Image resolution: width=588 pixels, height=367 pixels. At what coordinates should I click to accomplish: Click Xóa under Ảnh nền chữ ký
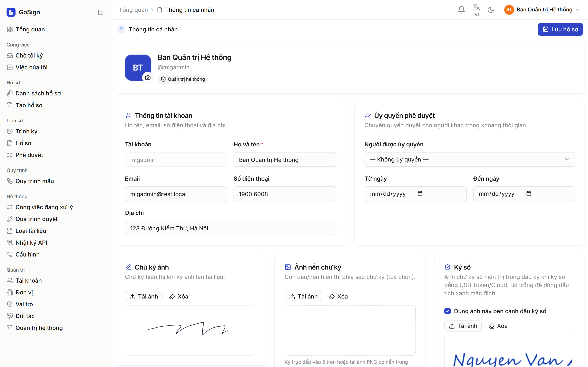[x=338, y=296]
